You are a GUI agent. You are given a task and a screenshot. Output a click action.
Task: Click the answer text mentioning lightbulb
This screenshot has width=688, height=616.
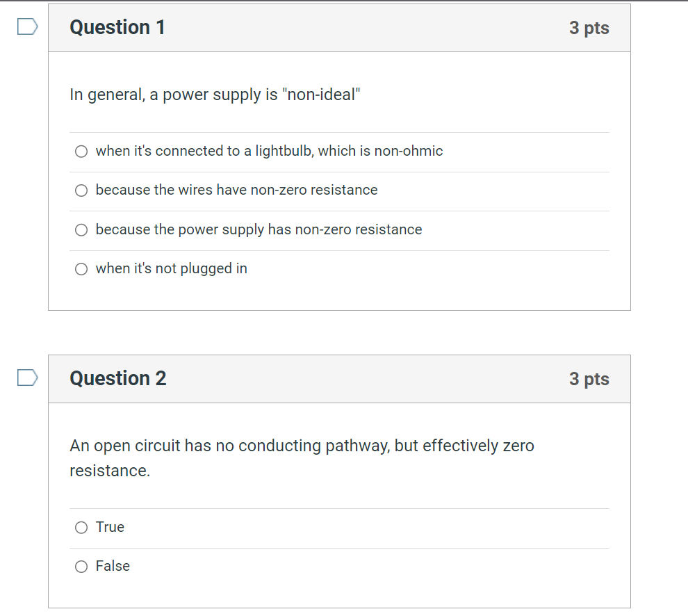coord(269,151)
